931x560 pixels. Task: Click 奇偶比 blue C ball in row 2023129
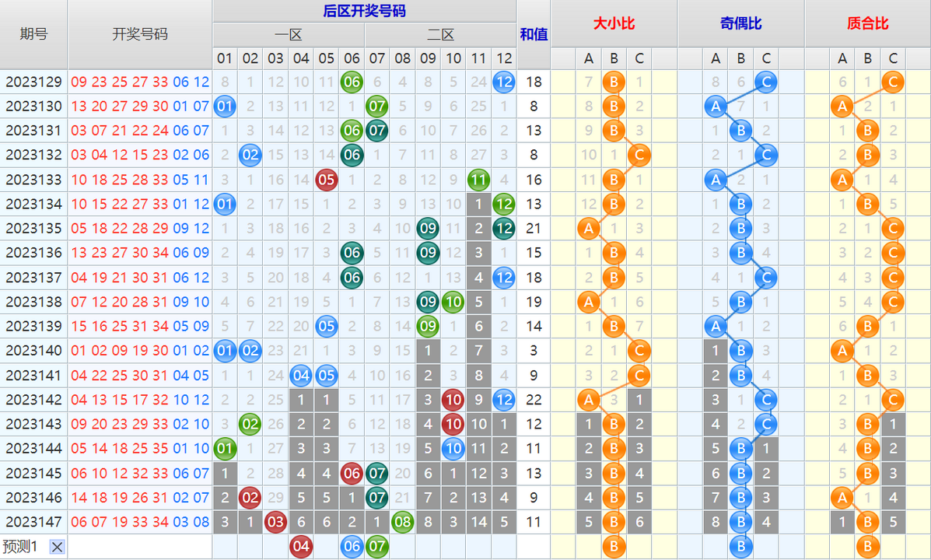[x=766, y=82]
